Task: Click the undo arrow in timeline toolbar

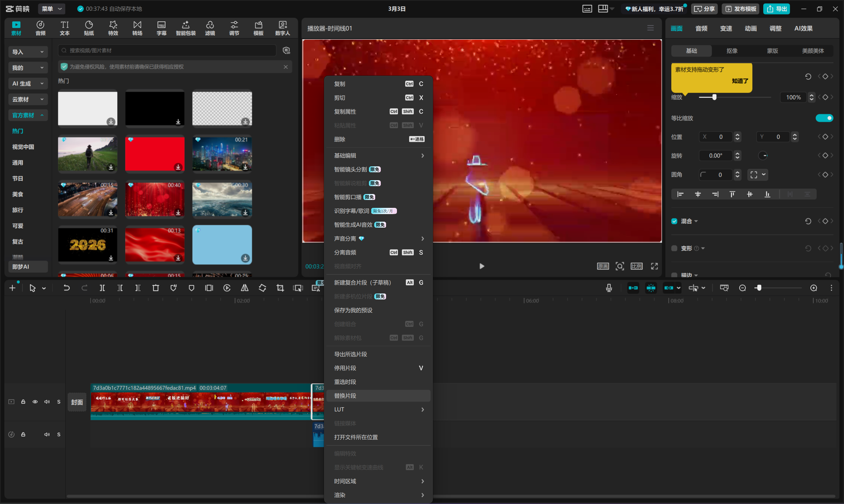Action: point(67,288)
